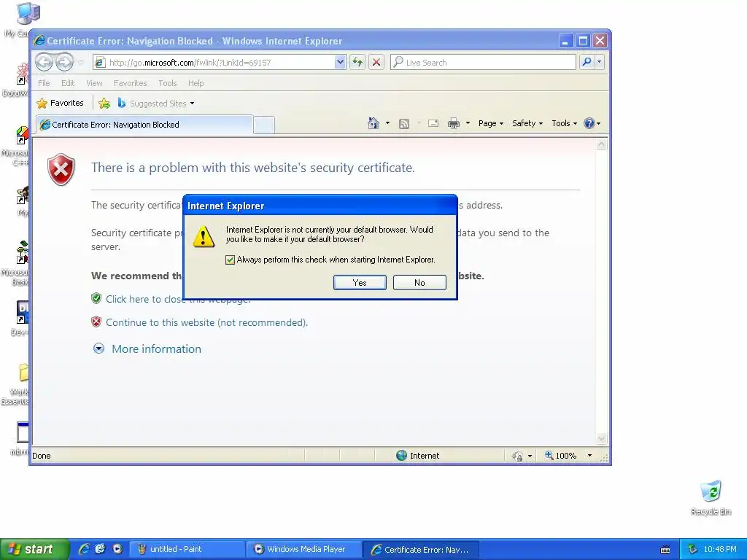
Task: Click the Home toolbar icon
Action: tap(373, 123)
